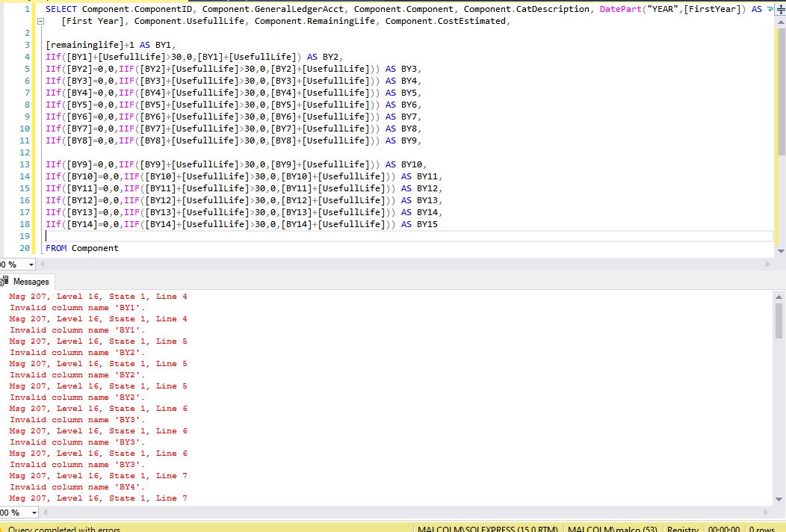
Task: Switch to the Messages tab
Action: [x=30, y=282]
